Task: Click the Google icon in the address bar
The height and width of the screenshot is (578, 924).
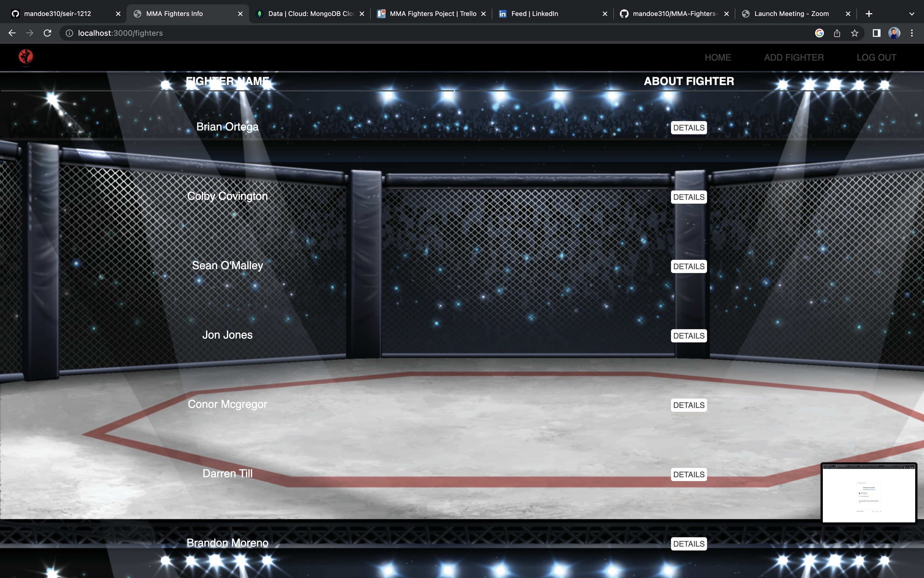Action: pos(820,33)
